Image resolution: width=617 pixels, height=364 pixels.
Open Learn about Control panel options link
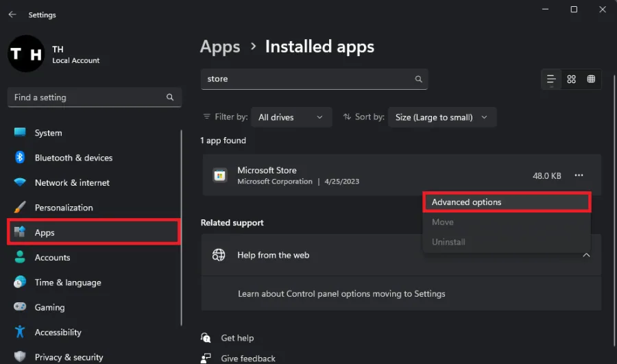(x=341, y=293)
